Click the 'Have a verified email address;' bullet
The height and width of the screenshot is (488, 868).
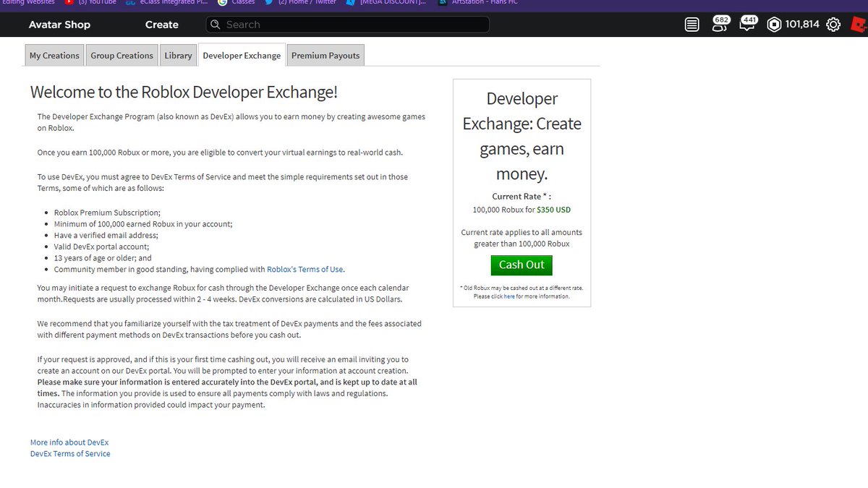[x=106, y=236]
